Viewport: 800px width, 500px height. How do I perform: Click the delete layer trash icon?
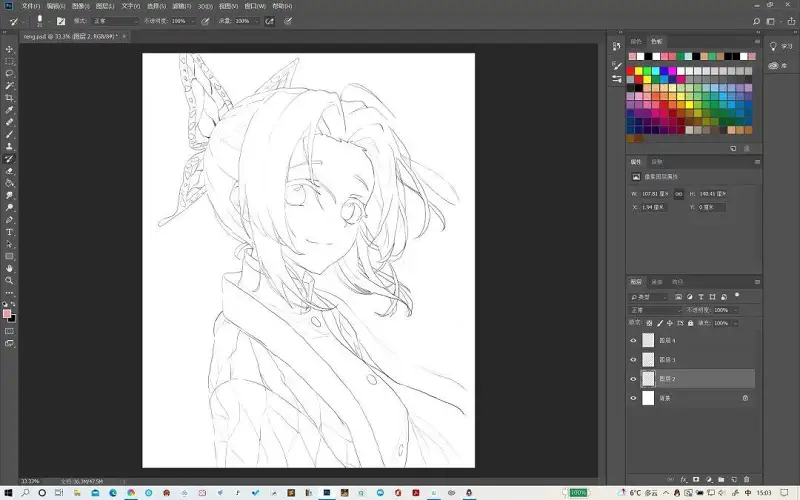747,480
